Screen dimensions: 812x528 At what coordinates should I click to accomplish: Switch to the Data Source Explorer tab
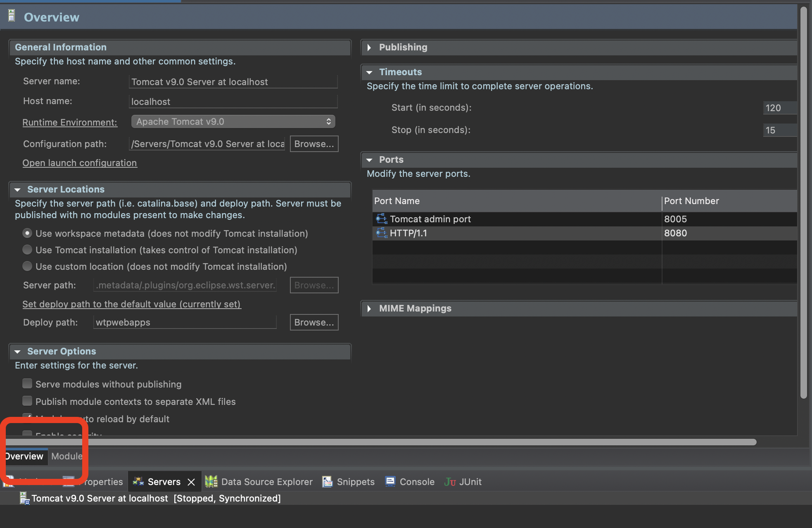click(266, 482)
